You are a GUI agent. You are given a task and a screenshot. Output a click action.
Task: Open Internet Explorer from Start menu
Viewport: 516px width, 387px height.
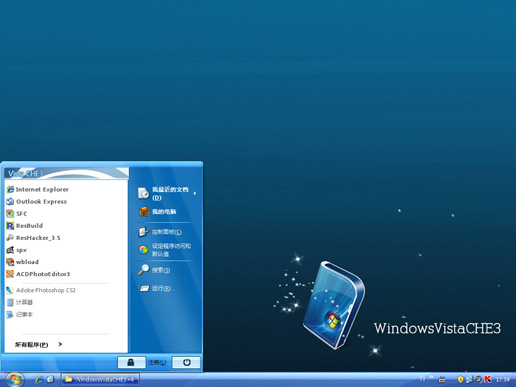coord(38,189)
